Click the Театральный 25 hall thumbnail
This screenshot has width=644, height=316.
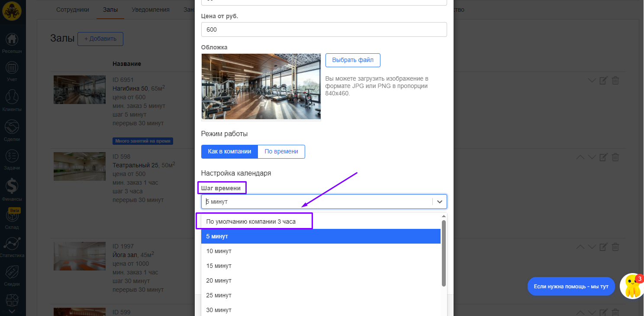[79, 166]
